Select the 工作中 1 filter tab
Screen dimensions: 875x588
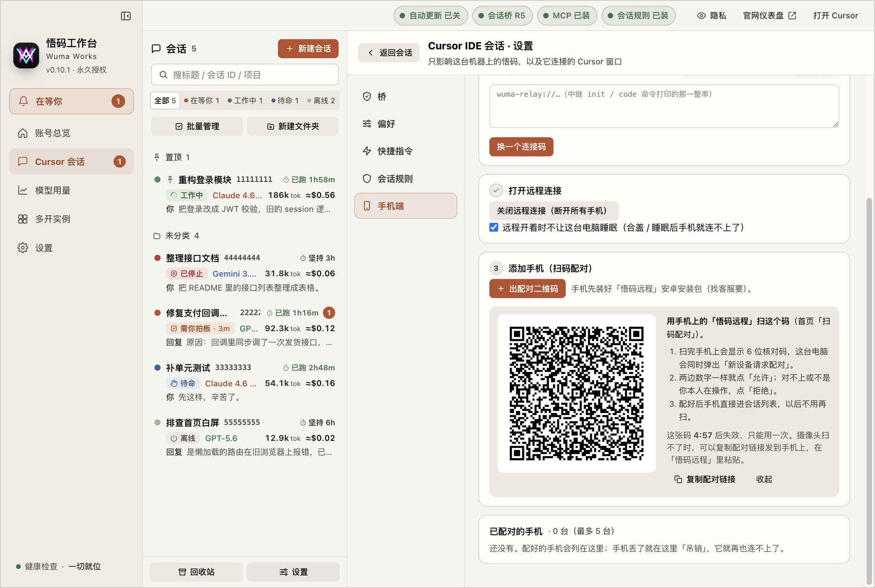tap(245, 100)
